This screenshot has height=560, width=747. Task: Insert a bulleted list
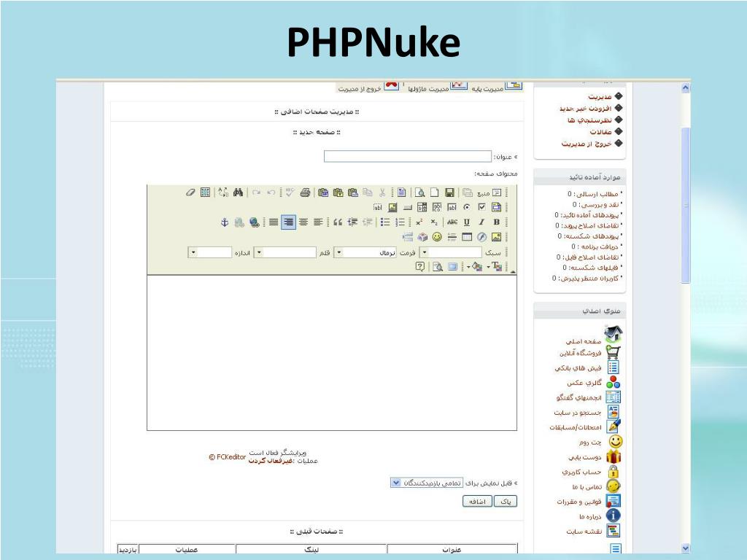click(385, 222)
